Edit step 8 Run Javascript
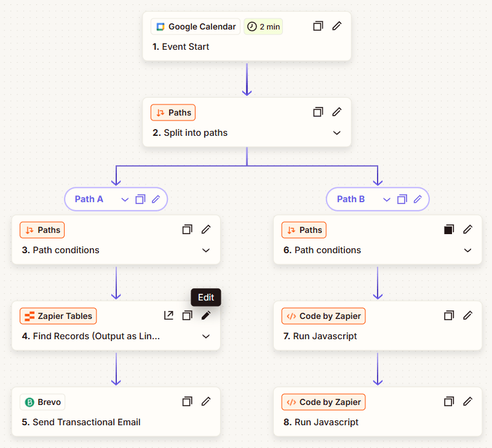 467,402
